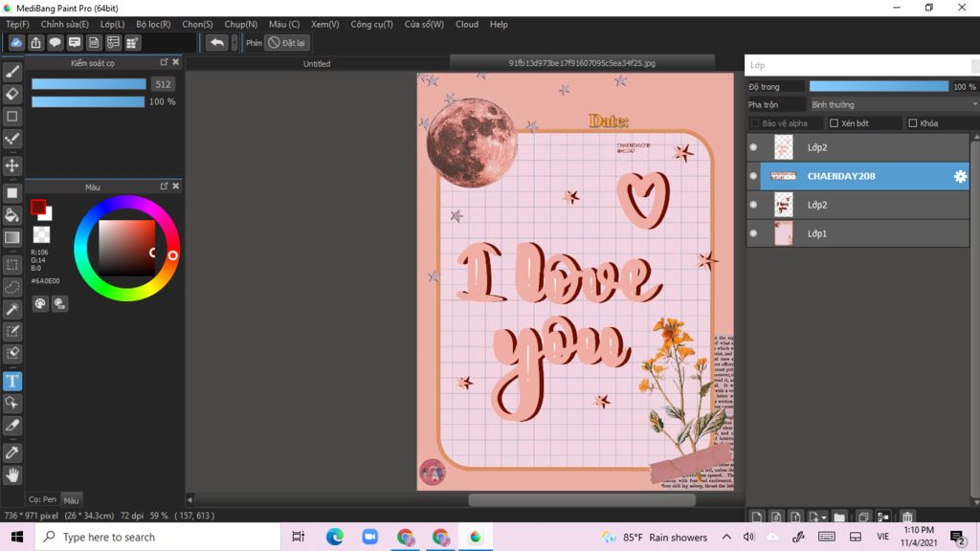Click the list-with-clock toolbar icon

pos(113,42)
